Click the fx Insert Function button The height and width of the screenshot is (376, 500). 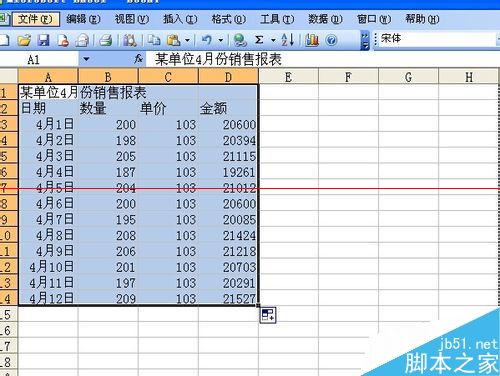138,59
